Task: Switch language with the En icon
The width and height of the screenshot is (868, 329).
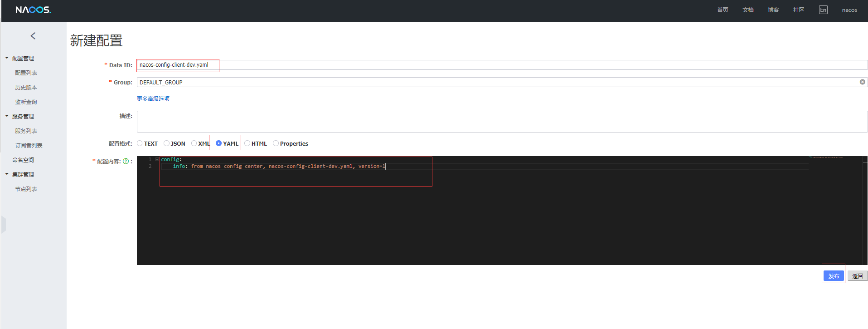Action: pyautogui.click(x=823, y=10)
